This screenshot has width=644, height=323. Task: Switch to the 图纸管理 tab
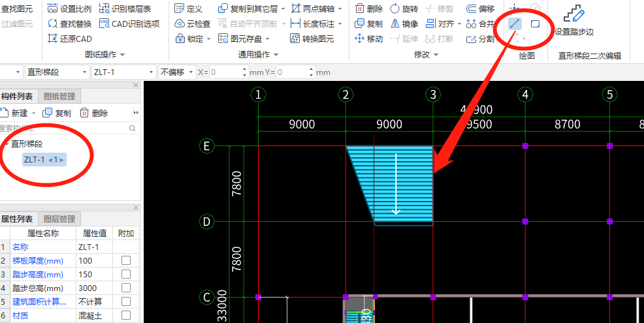pyautogui.click(x=59, y=97)
